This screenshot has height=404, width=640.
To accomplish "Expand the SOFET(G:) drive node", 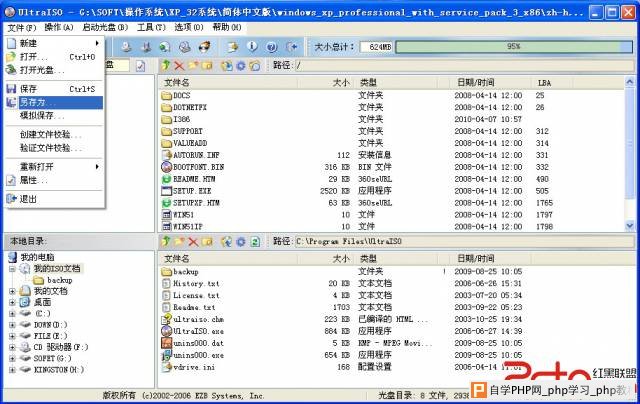I will coord(12,358).
